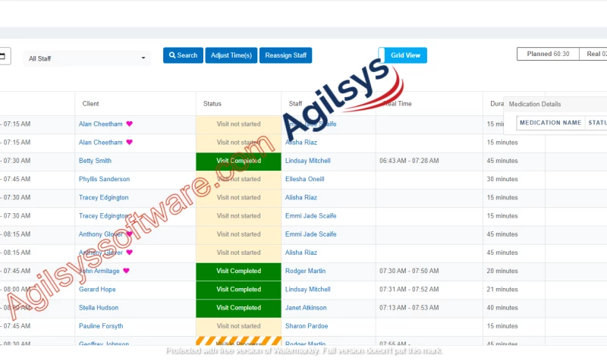
Task: Open Emmi Jade Scaife in Anthony Glover's row
Action: [311, 234]
